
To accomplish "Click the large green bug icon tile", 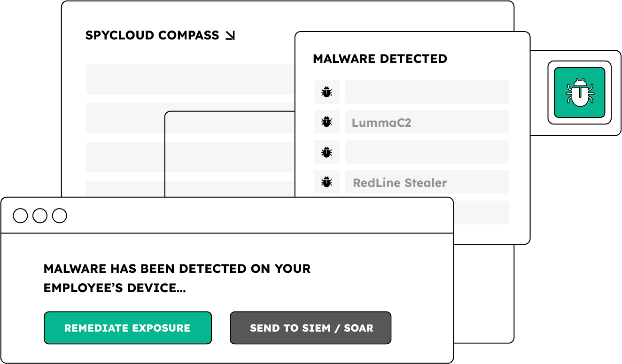I will [579, 93].
